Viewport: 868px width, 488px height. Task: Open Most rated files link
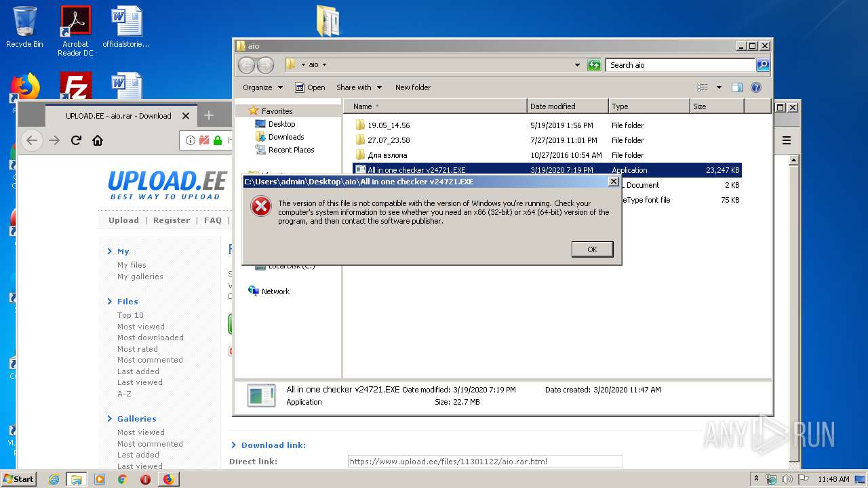[x=137, y=349]
